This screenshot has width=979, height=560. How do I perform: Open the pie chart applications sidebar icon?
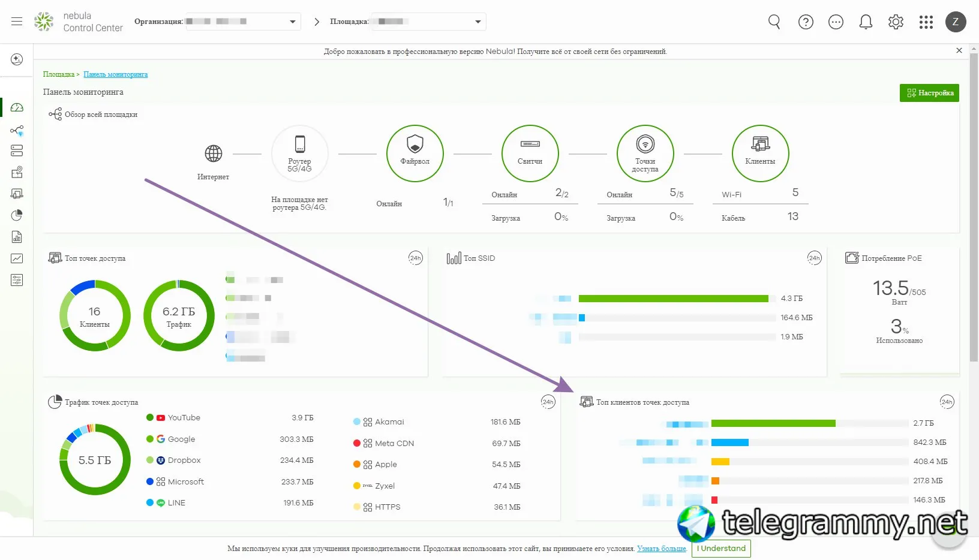[17, 215]
